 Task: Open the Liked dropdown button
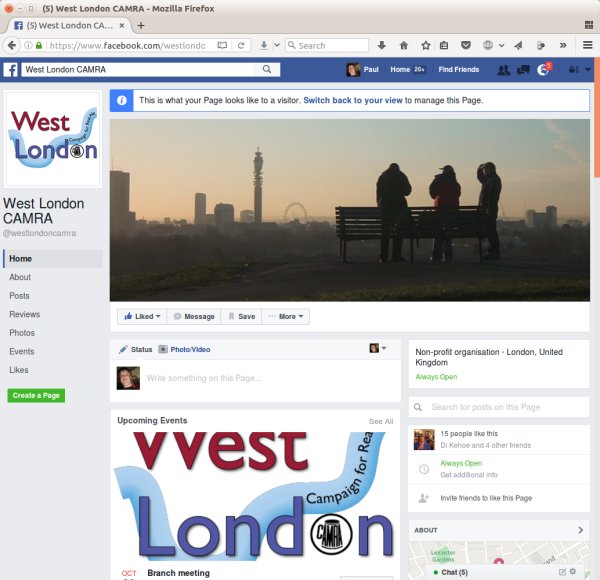click(x=142, y=316)
